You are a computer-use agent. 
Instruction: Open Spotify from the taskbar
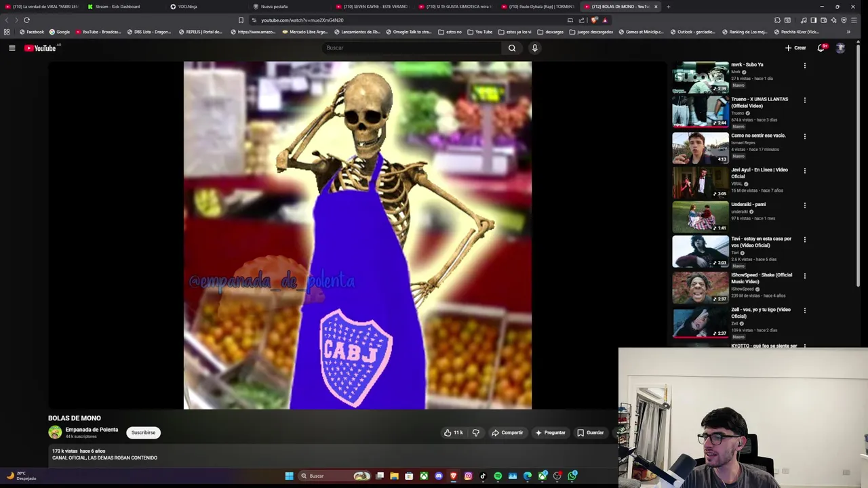pos(498,476)
